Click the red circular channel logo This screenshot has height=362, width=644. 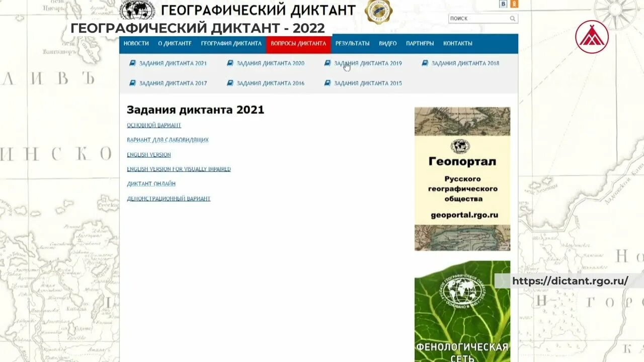tap(592, 37)
